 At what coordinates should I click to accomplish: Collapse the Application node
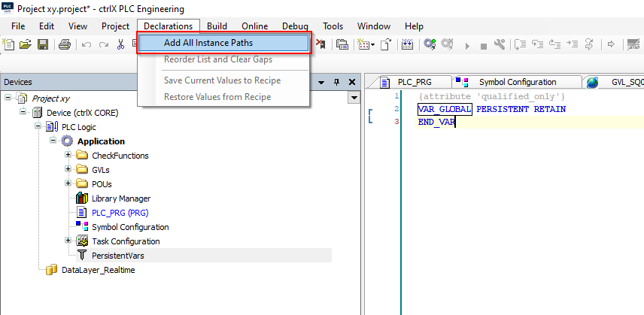(53, 141)
